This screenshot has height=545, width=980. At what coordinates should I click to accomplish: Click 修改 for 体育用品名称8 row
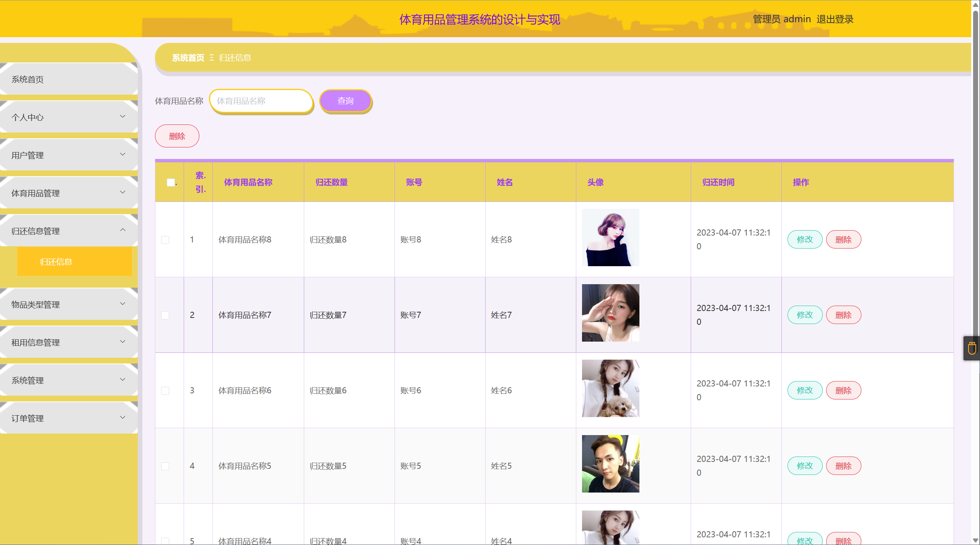point(805,239)
